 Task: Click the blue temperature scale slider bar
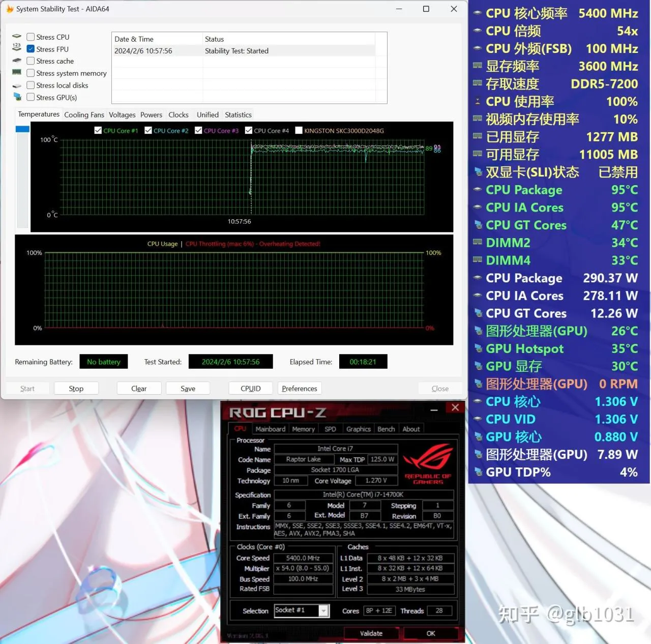pyautogui.click(x=22, y=129)
